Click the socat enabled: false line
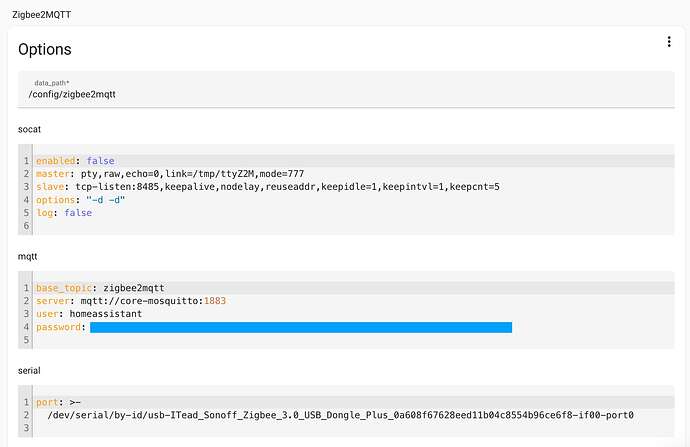The width and height of the screenshot is (690, 447). click(x=353, y=161)
